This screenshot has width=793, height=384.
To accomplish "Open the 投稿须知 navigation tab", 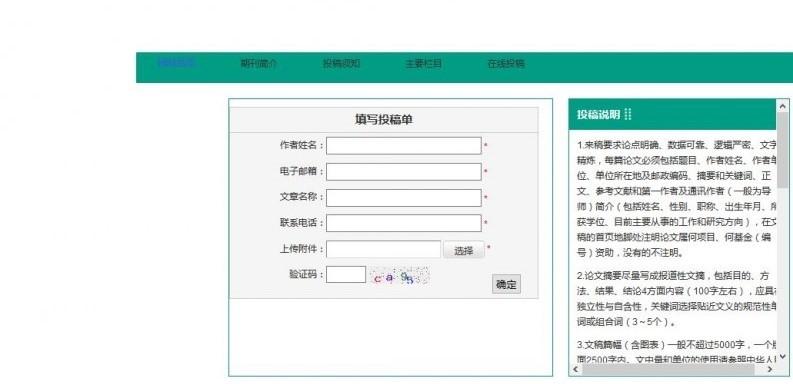I will click(x=341, y=64).
